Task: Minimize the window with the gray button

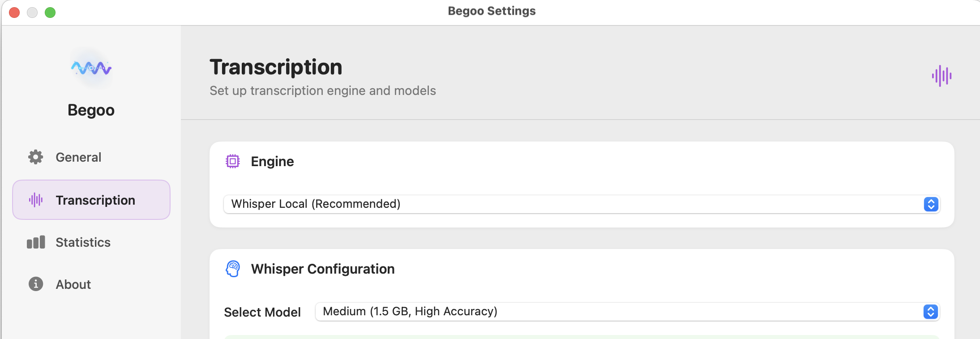Action: pos(32,13)
